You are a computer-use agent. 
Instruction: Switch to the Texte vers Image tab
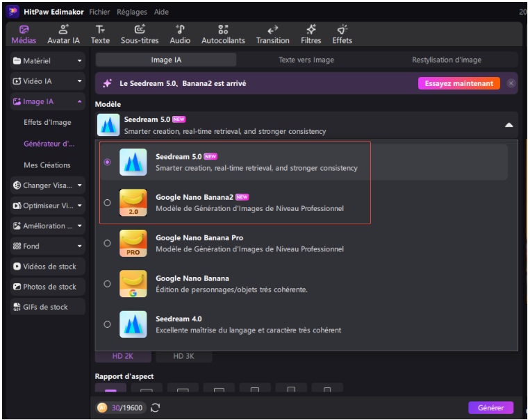click(x=306, y=60)
